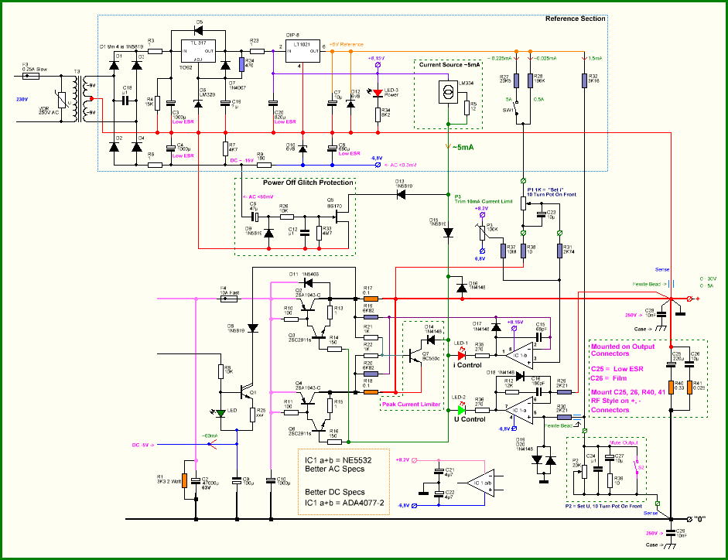The width and height of the screenshot is (728, 560).
Task: Click the green LED beside Q1
Action: (221, 413)
